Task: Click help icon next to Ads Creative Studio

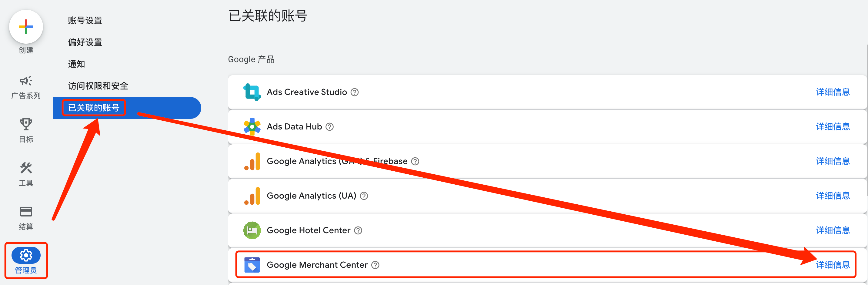Action: coord(355,92)
